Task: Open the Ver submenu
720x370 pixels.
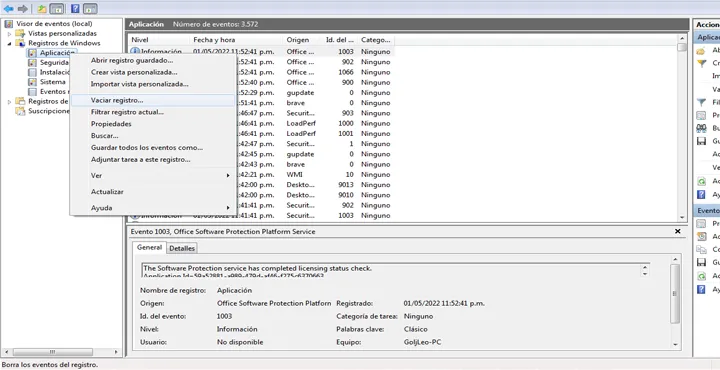Action: pyautogui.click(x=152, y=176)
